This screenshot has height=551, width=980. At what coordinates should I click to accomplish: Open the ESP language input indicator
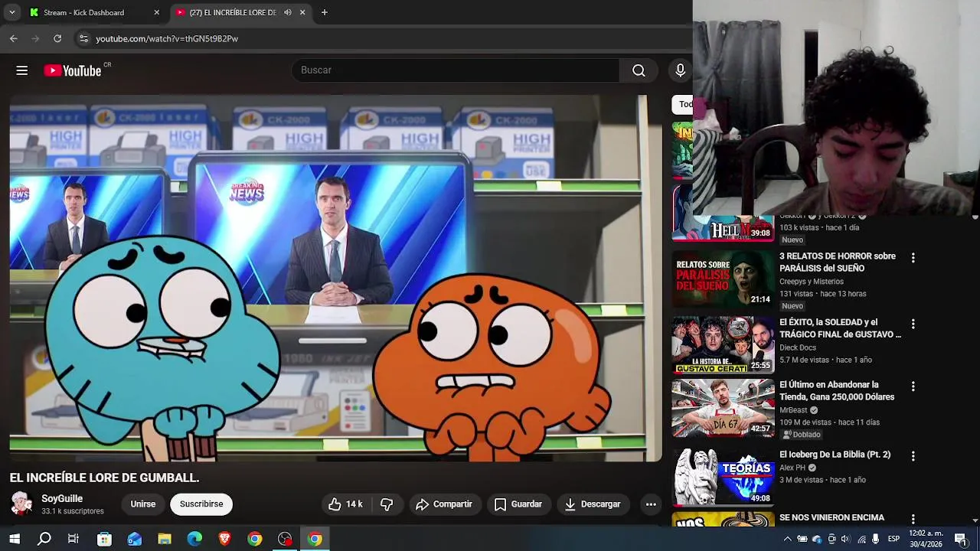(893, 539)
